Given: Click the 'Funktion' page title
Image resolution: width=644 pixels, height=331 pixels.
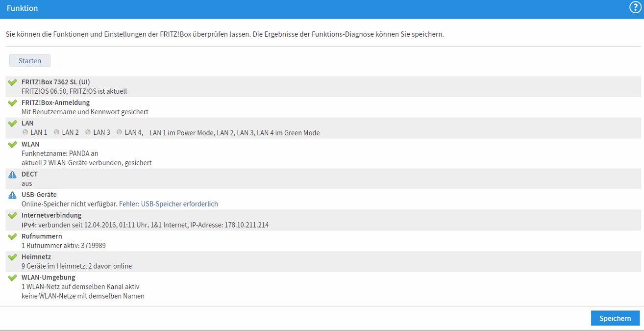Looking at the screenshot, I should click(x=22, y=8).
